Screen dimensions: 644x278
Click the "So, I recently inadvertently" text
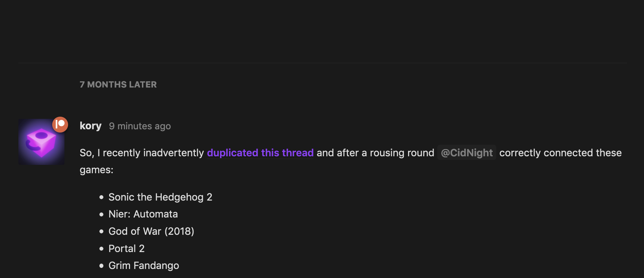[x=142, y=153]
